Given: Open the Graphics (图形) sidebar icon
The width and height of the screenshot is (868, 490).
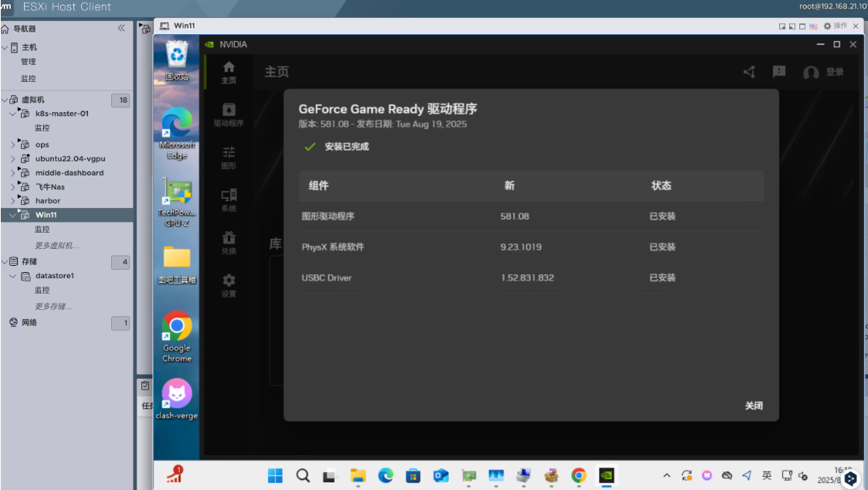Looking at the screenshot, I should coord(229,157).
